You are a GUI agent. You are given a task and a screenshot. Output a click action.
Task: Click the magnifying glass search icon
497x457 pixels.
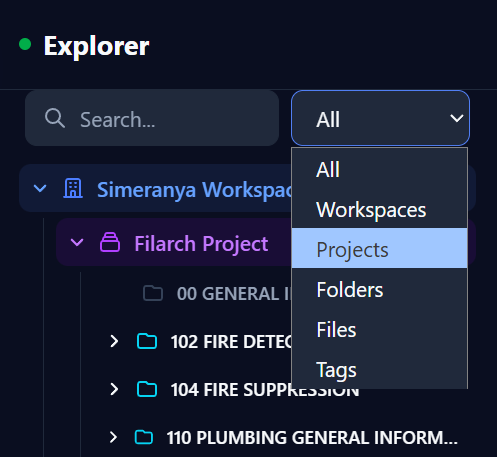[55, 118]
